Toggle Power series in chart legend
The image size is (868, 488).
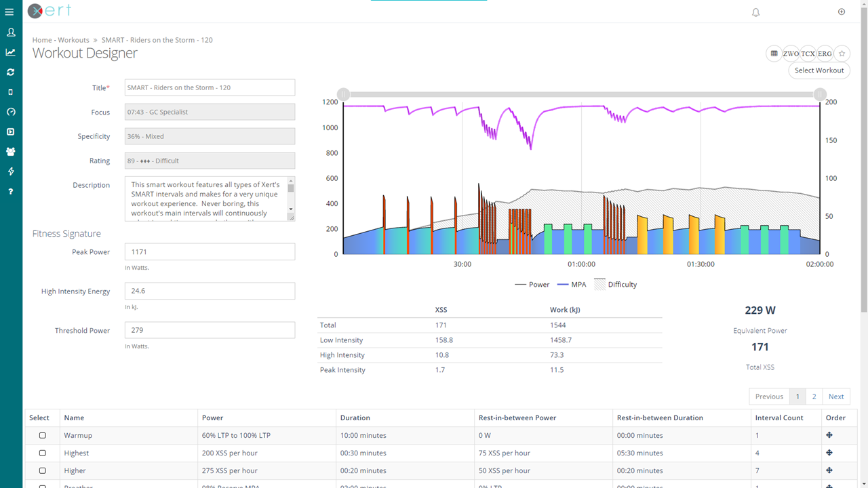coord(532,285)
